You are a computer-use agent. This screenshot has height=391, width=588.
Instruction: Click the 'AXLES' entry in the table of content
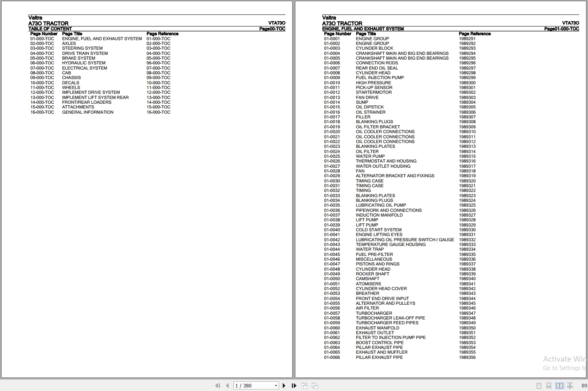[x=69, y=43]
